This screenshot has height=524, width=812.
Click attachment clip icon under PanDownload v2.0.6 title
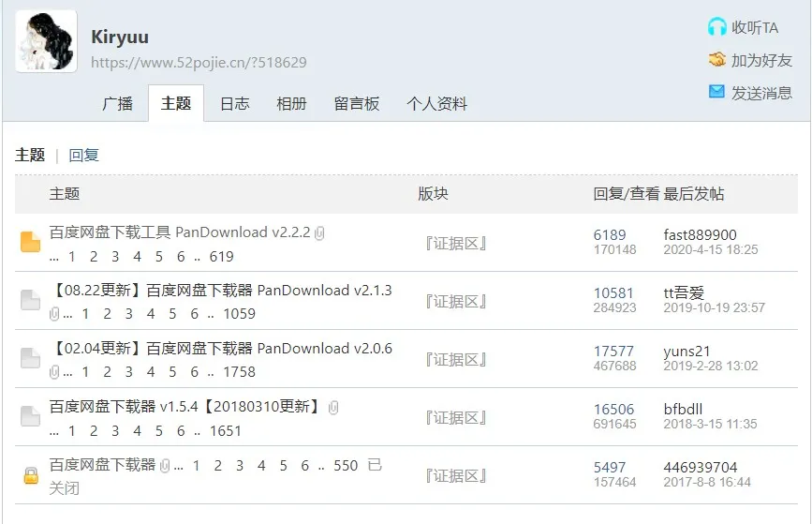coord(54,372)
